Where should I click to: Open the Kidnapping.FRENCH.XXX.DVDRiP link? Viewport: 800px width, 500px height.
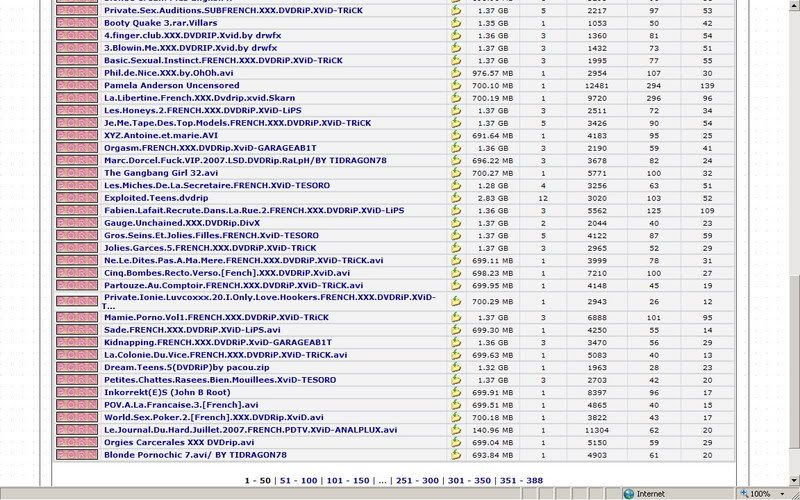point(218,342)
